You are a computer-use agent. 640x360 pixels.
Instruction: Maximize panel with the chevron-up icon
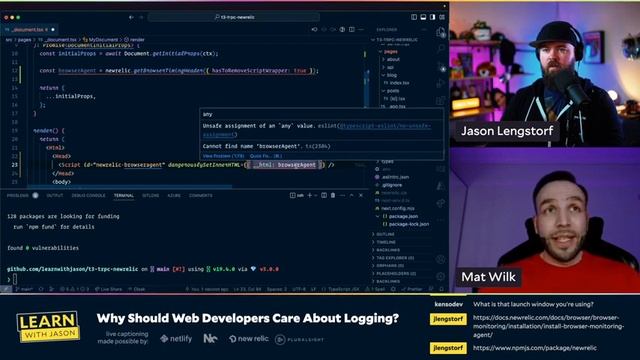351,196
